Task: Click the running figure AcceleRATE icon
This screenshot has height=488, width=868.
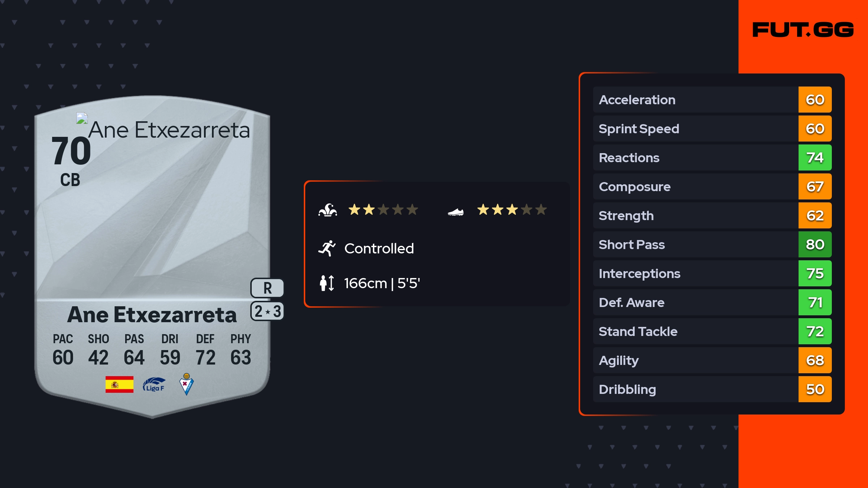Action: tap(327, 248)
